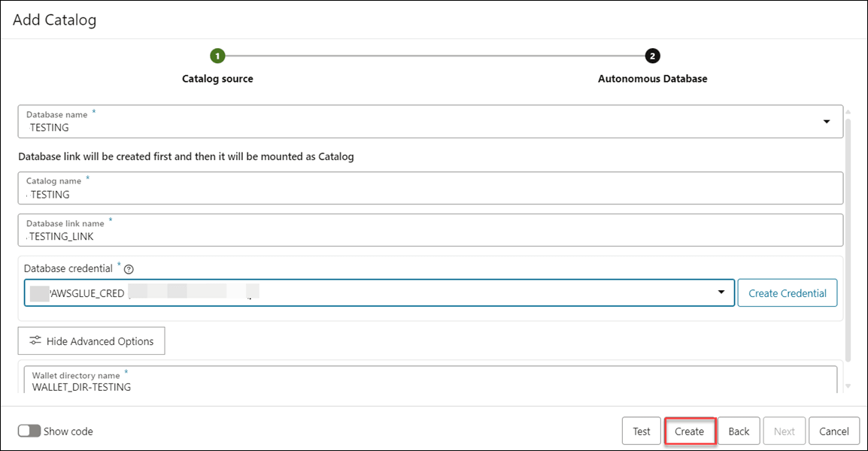Collapse section with Hide Advanced Options
868x451 pixels.
pyautogui.click(x=92, y=341)
